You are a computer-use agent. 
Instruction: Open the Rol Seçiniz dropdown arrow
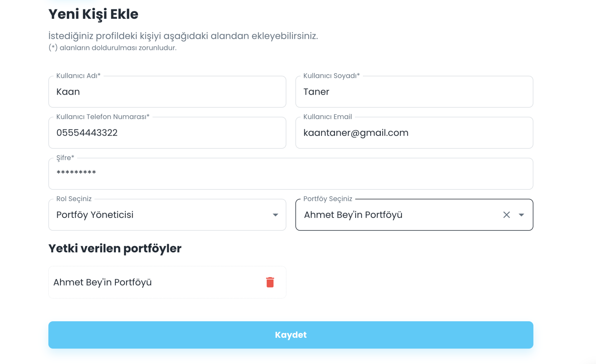(x=275, y=215)
